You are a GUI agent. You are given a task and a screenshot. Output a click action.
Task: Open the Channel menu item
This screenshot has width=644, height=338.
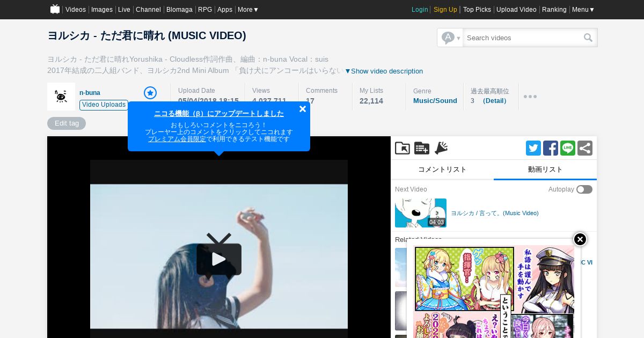[148, 10]
